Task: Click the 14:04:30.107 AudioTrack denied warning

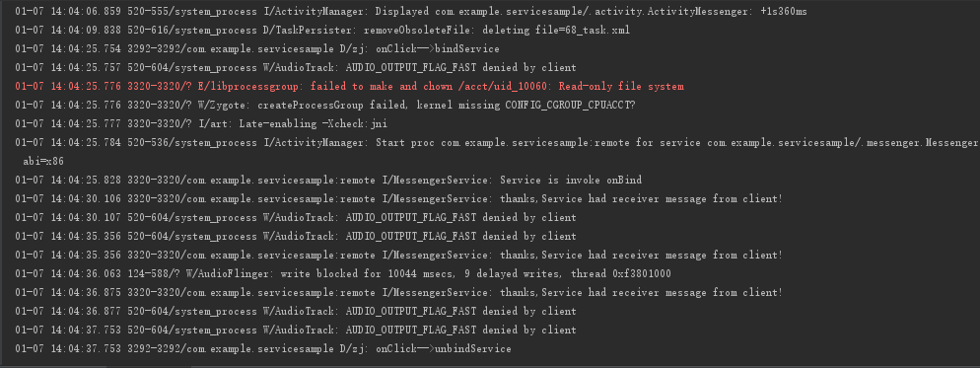Action: click(x=296, y=218)
